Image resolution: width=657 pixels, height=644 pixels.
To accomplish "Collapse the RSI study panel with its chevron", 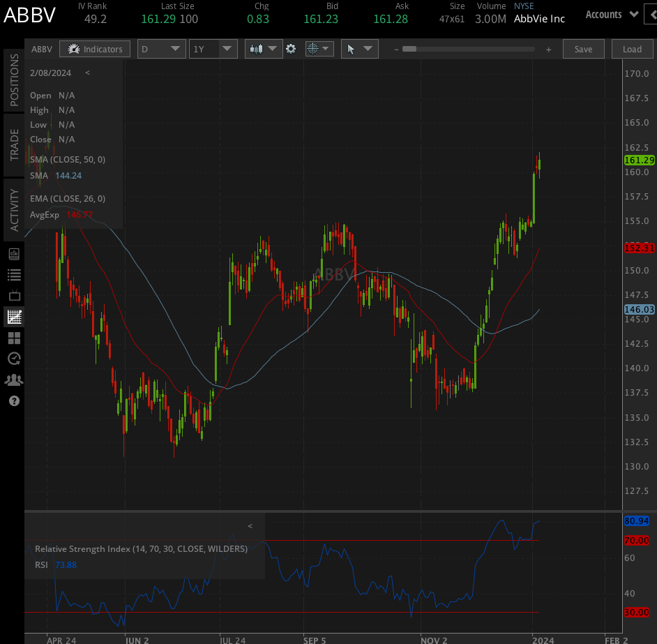I will click(250, 525).
